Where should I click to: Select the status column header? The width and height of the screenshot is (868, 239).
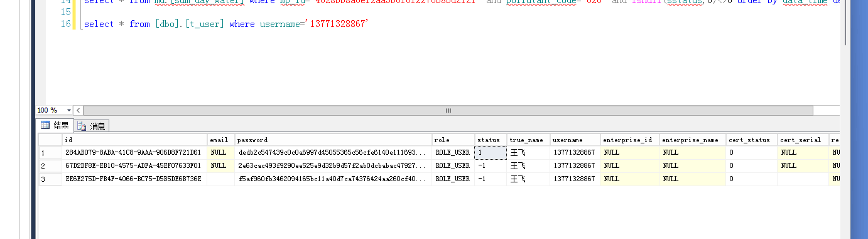point(491,140)
